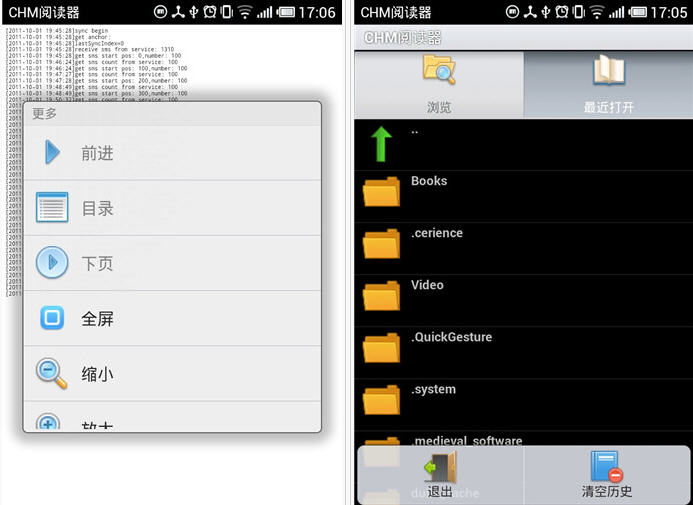Select the 下页 menu entry
Screen dimensions: 693x505
[x=172, y=263]
